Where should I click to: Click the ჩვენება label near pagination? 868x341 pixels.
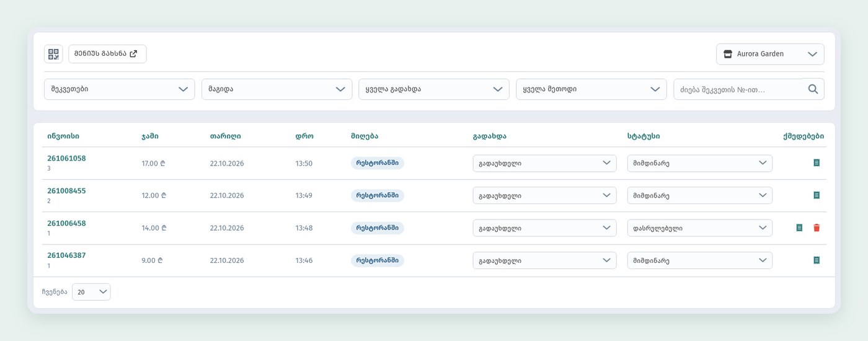coord(54,292)
